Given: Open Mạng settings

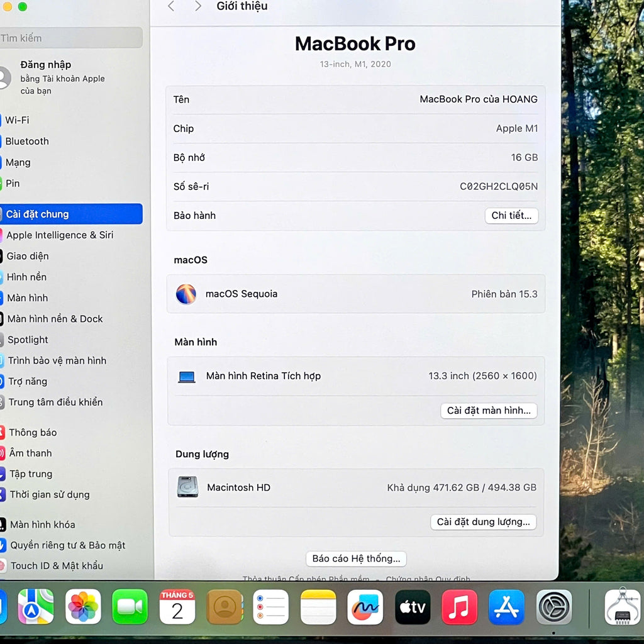Looking at the screenshot, I should [x=70, y=162].
